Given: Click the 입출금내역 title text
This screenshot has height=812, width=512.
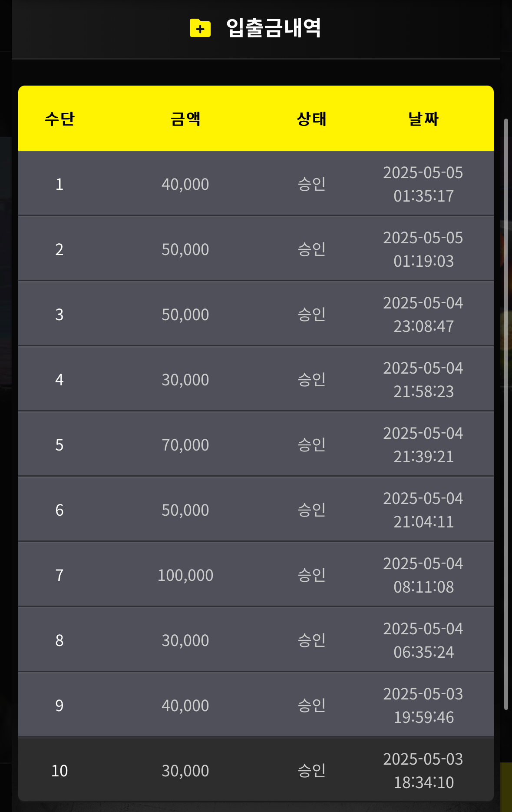Looking at the screenshot, I should [274, 28].
